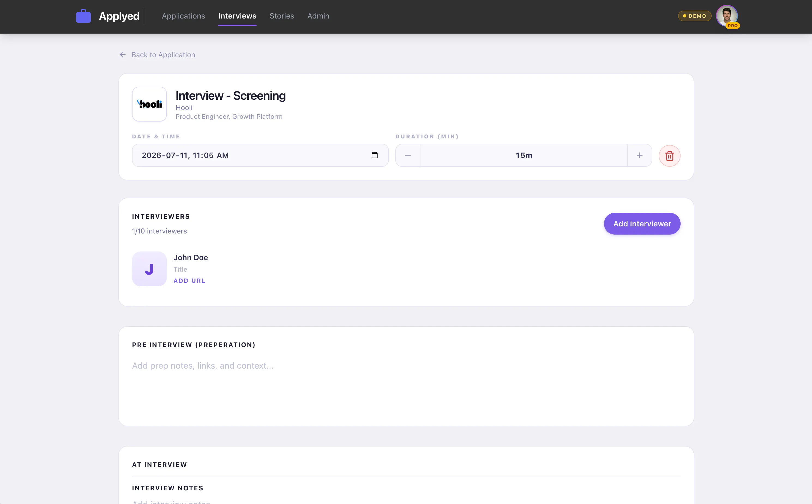Click the ADD URL link
Screen dimensions: 812x504
(x=190, y=281)
